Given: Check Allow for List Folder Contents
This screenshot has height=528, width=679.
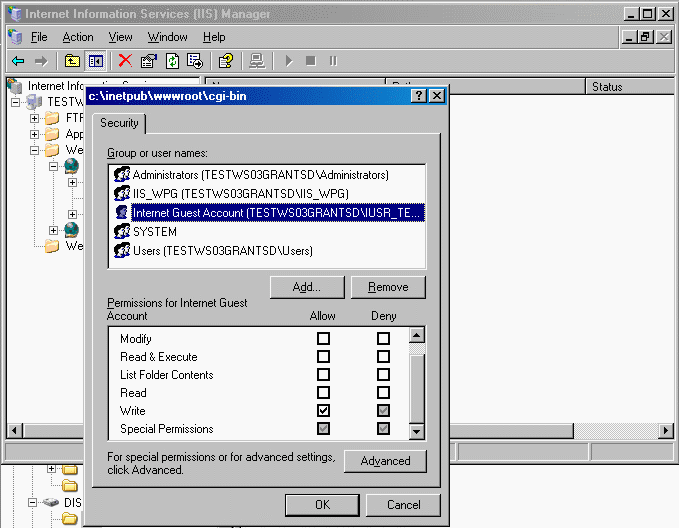Looking at the screenshot, I should 323,375.
